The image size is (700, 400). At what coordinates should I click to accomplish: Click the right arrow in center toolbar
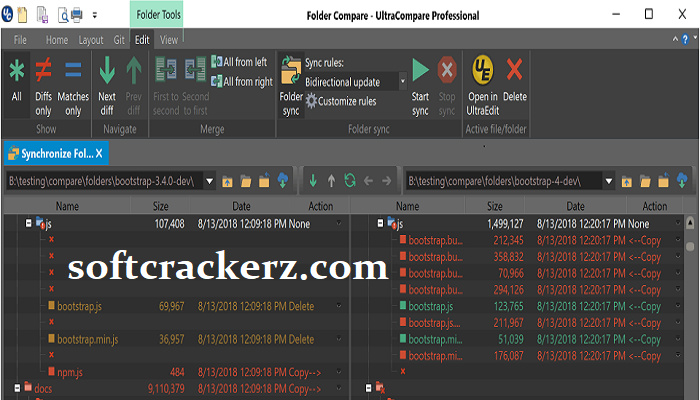point(387,181)
